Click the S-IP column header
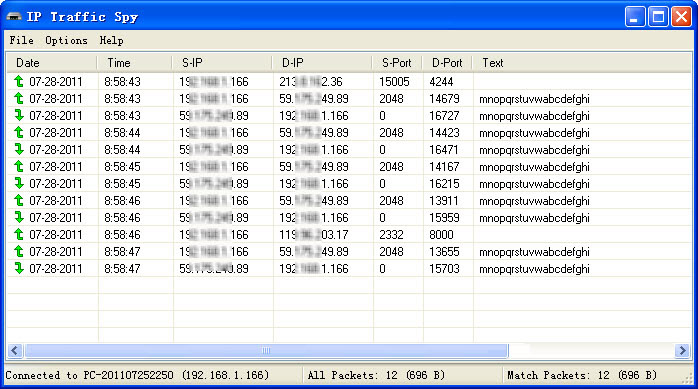Viewport: 698px width, 389px height. point(222,63)
